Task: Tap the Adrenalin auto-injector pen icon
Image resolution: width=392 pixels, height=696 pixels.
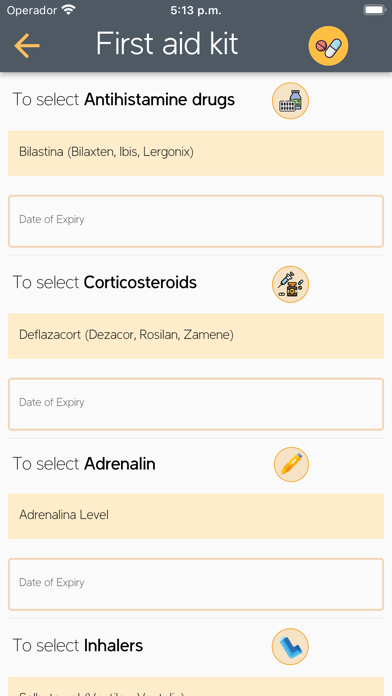Action: click(291, 464)
